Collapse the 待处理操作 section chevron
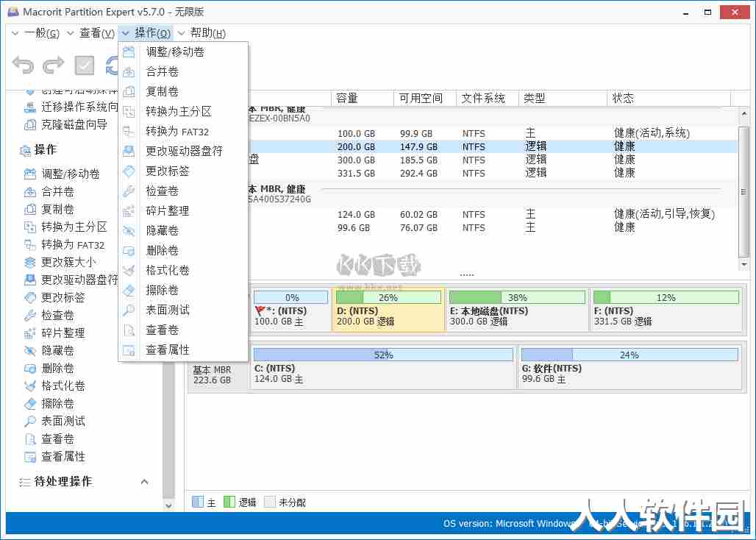The image size is (756, 540). coord(144,482)
